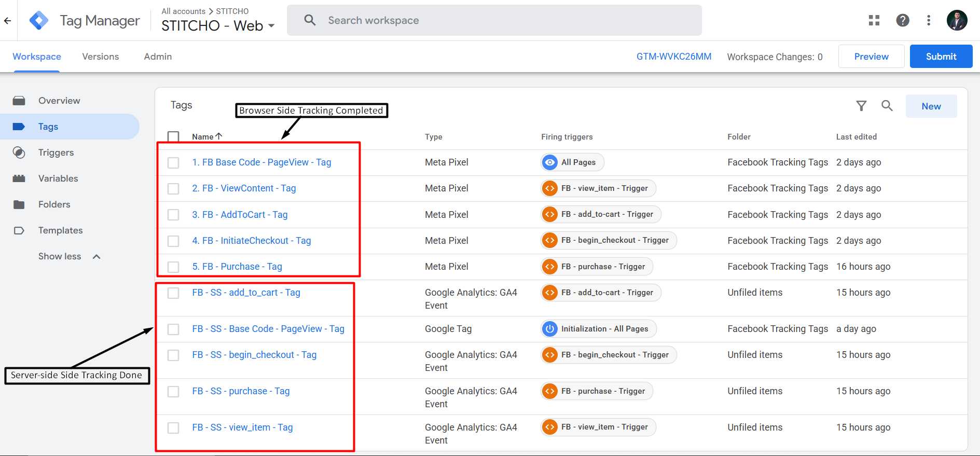Click the All Pages trigger eye icon

click(550, 162)
